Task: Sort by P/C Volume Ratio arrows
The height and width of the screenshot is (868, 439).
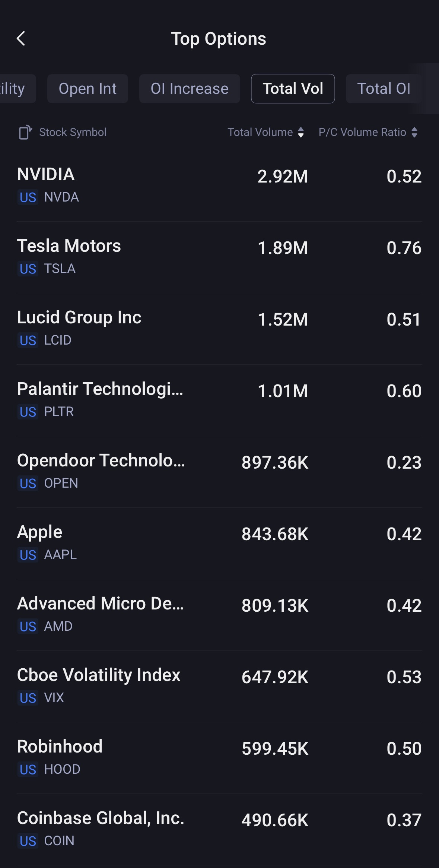Action: click(414, 132)
